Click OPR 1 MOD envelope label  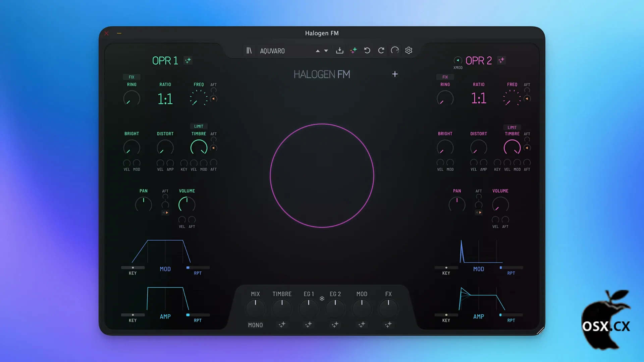point(165,269)
